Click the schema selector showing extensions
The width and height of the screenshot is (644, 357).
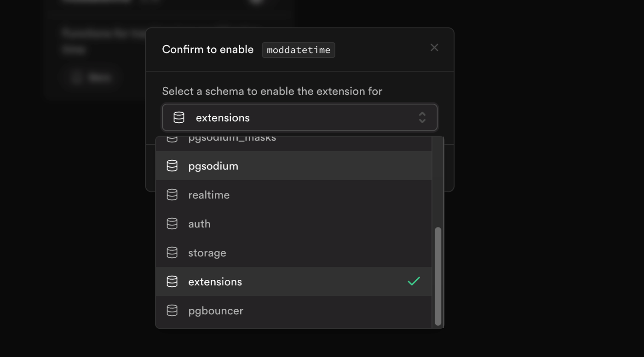pos(299,117)
